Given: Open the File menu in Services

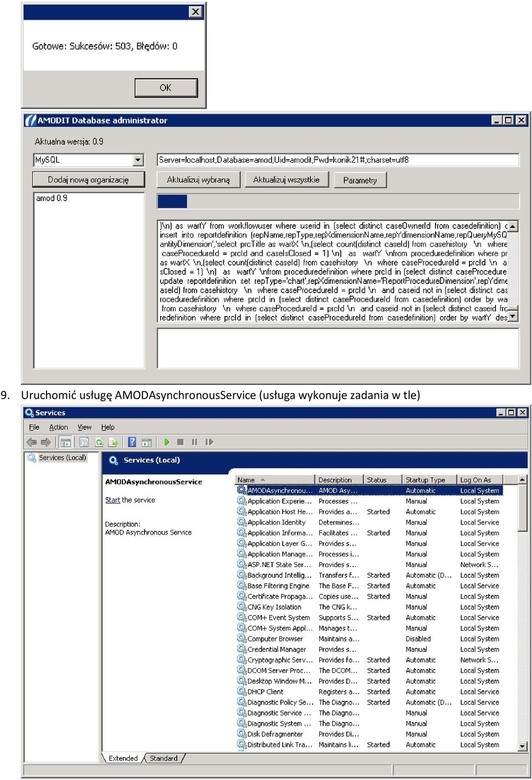Looking at the screenshot, I should click(x=34, y=427).
